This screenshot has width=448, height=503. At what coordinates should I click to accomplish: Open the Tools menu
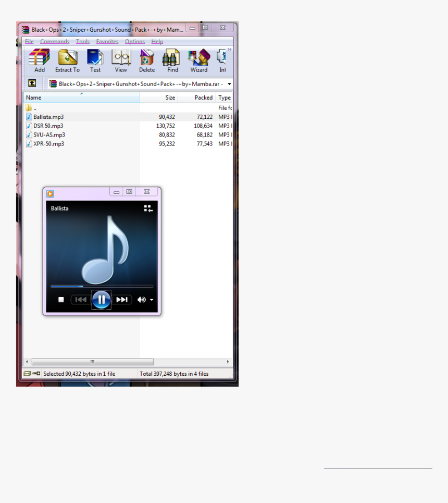click(x=83, y=41)
